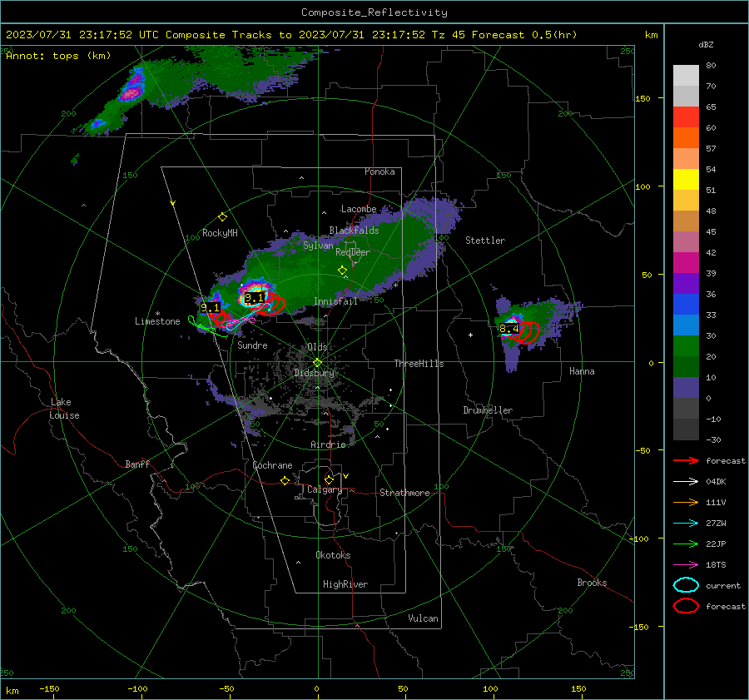Click the Vulcan town label
749x700 pixels.
point(423,618)
